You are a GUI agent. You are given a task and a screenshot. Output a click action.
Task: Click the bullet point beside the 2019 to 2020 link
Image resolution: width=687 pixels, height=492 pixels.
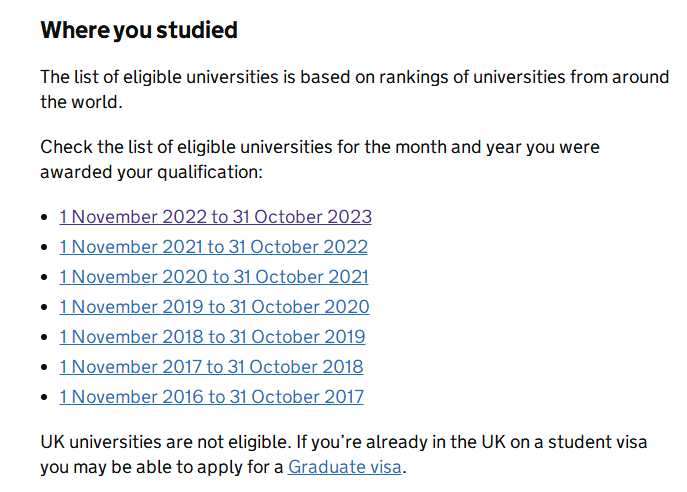click(44, 307)
